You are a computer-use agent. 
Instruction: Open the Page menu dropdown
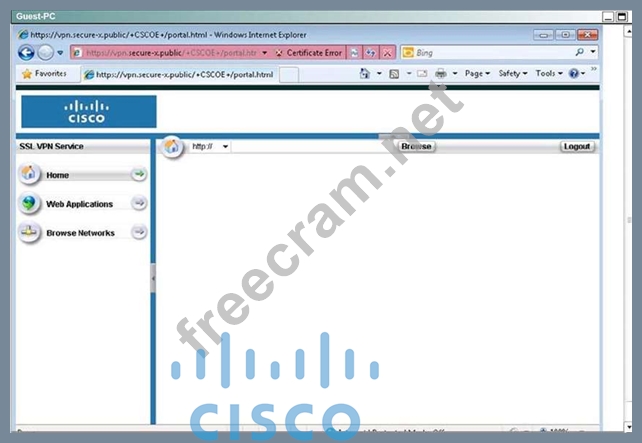[477, 73]
